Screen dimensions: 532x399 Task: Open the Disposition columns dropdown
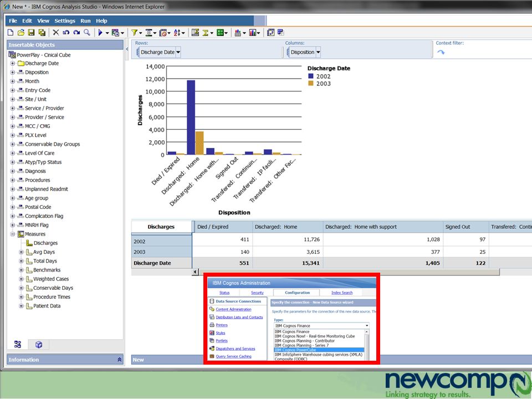tap(318, 52)
